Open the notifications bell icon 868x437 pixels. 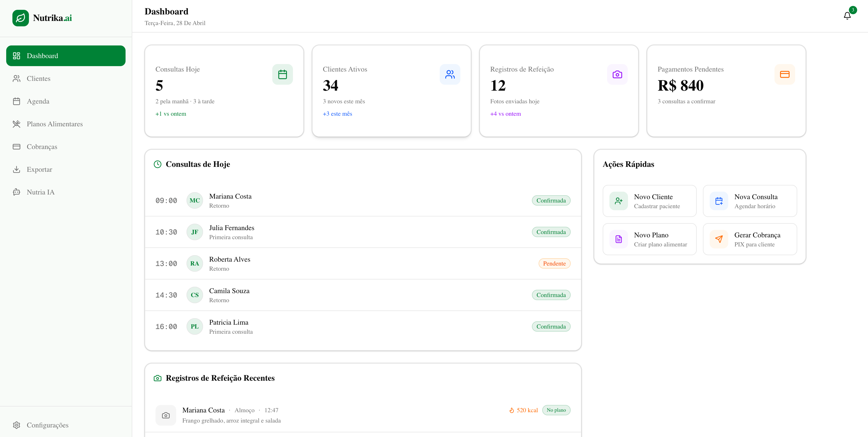point(847,16)
